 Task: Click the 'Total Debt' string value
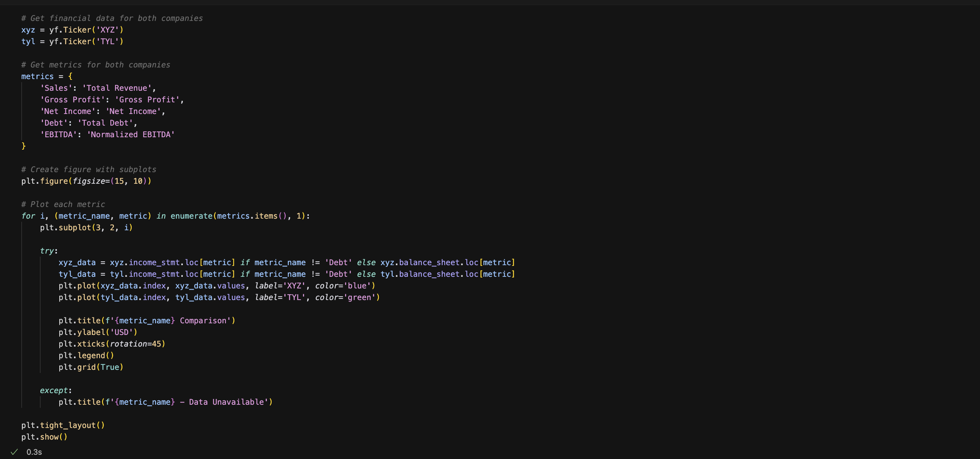pos(105,123)
